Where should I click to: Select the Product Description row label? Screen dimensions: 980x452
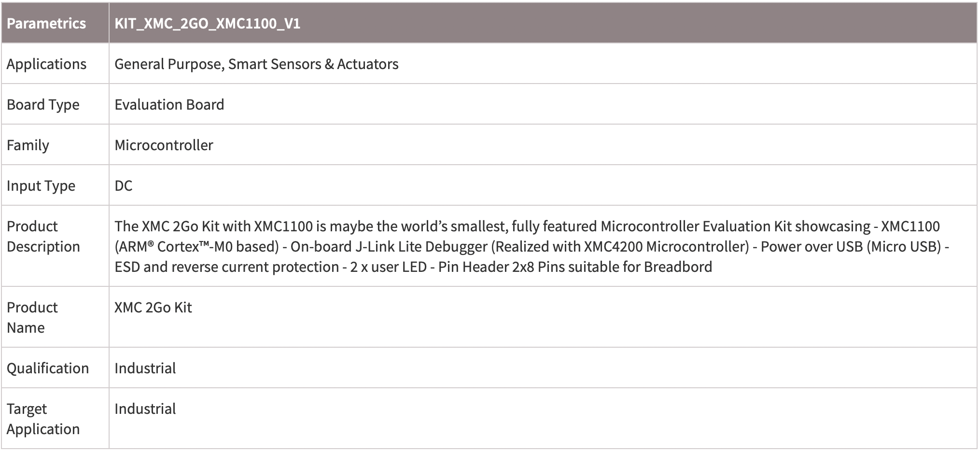(43, 236)
